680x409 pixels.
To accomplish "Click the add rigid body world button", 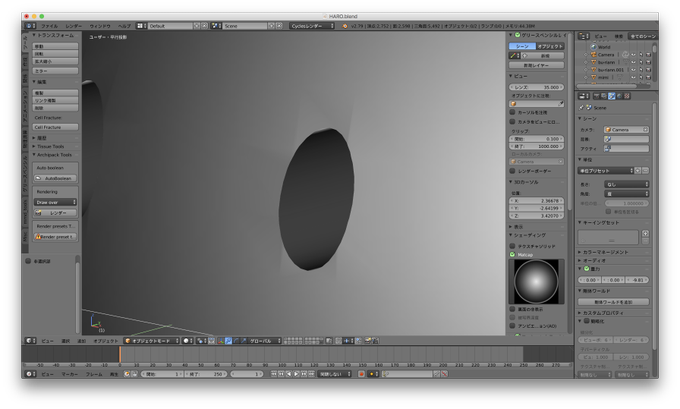I will 614,302.
